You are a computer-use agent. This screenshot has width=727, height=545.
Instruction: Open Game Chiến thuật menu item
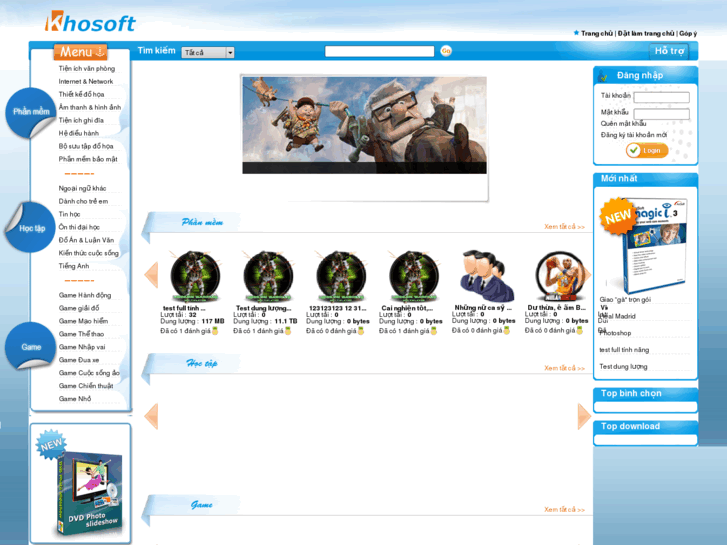(86, 386)
